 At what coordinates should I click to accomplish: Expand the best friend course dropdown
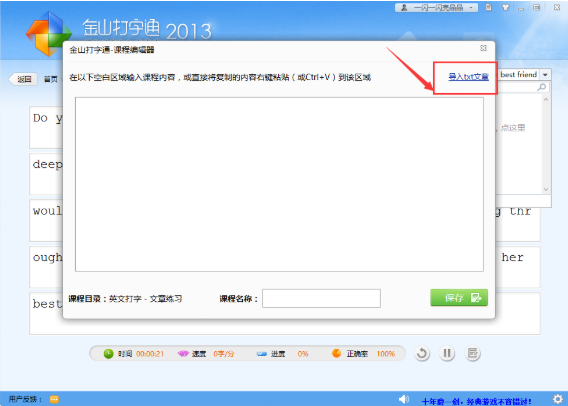click(545, 75)
